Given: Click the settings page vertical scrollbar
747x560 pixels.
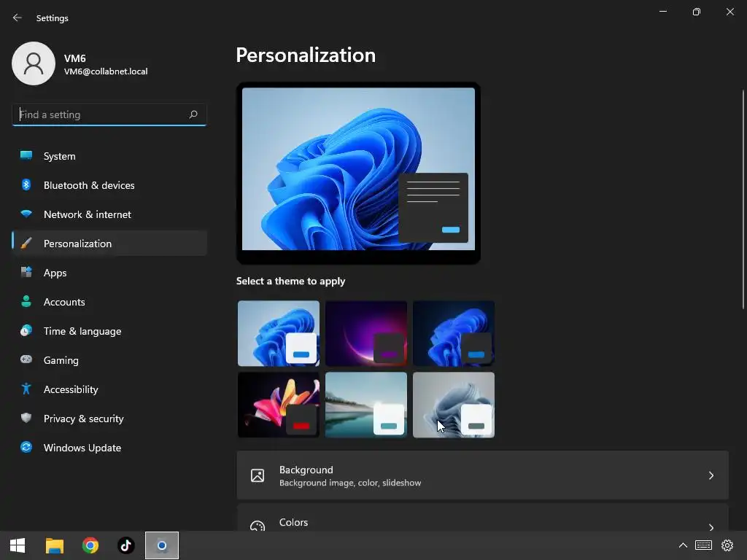Looking at the screenshot, I should click(743, 199).
